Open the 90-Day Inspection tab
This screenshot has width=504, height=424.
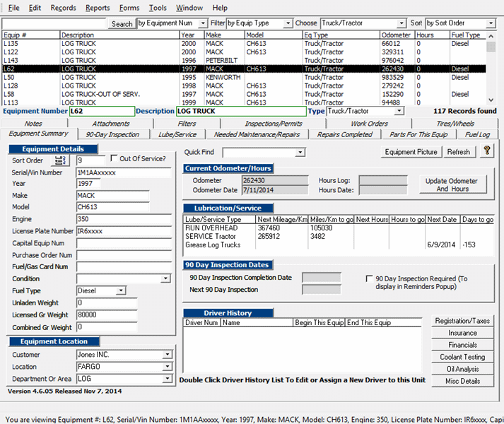pyautogui.click(x=113, y=134)
